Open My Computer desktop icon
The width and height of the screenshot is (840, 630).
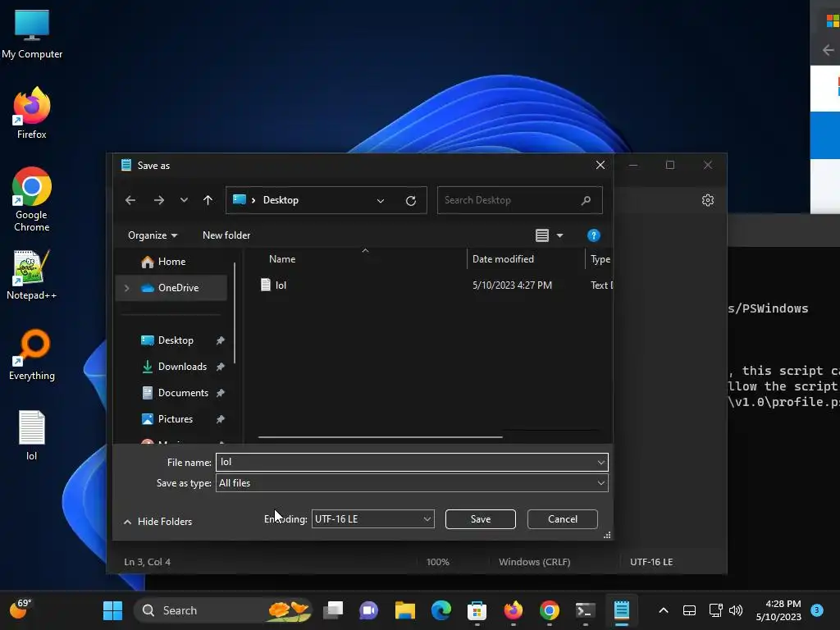pyautogui.click(x=32, y=34)
